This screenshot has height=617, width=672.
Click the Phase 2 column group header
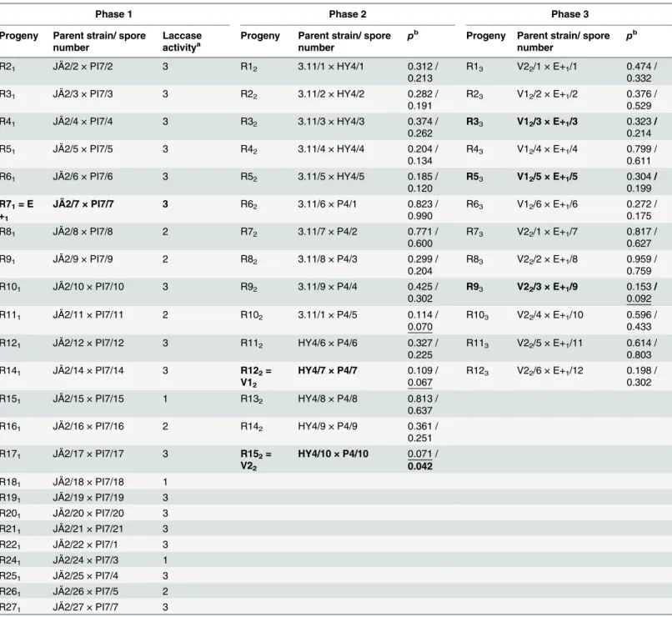348,14
